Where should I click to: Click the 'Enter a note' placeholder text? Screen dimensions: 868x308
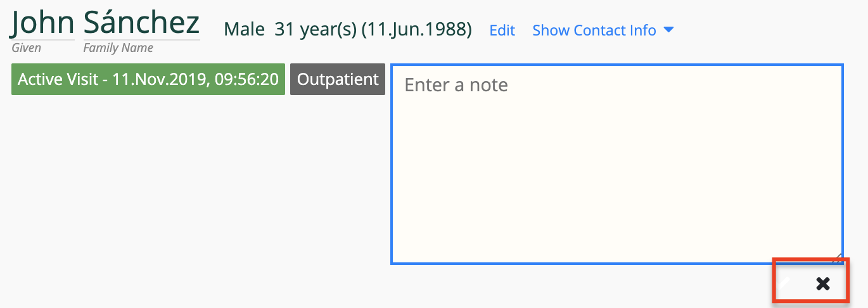456,85
